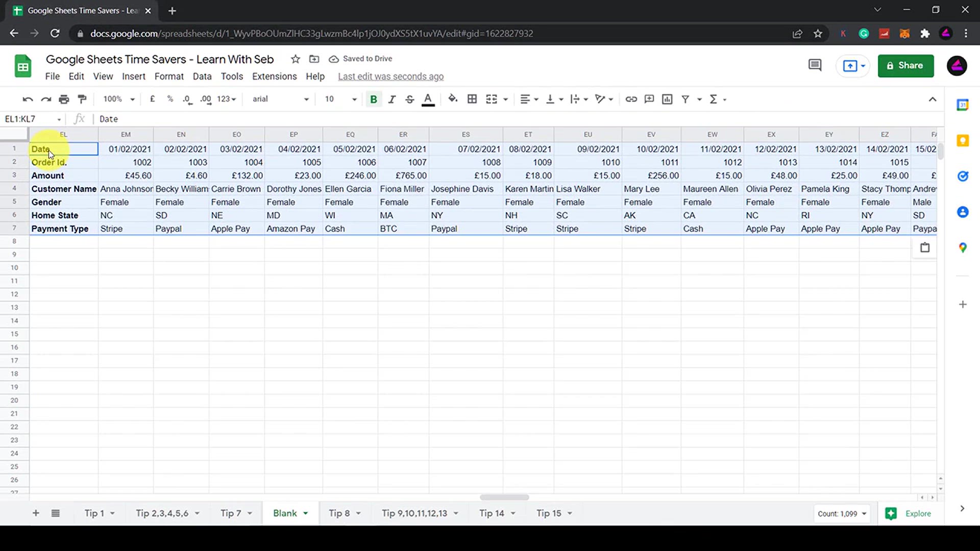The width and height of the screenshot is (980, 551).
Task: Open Google Maps in the side panel
Action: point(963,248)
